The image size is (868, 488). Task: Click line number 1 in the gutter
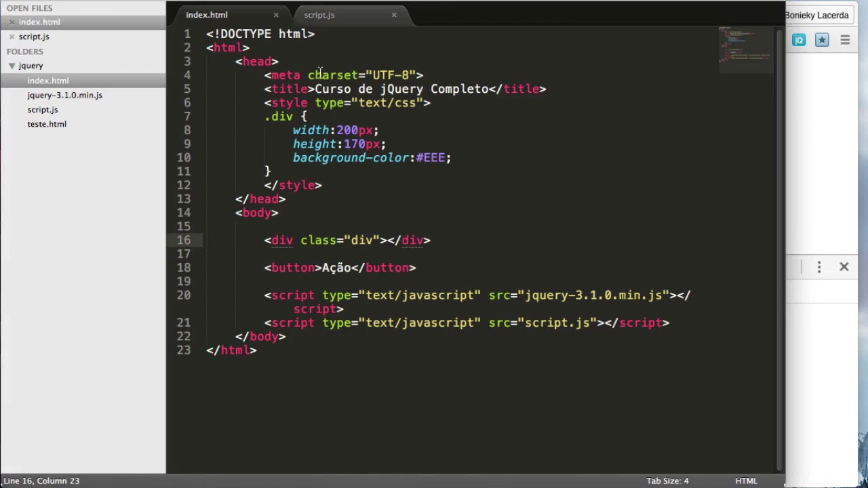click(187, 34)
